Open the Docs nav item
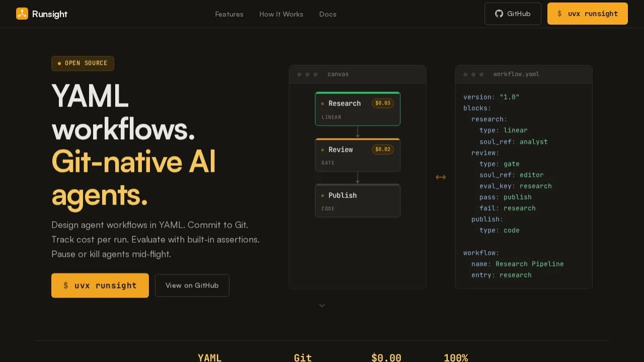644x362 pixels. tap(328, 14)
